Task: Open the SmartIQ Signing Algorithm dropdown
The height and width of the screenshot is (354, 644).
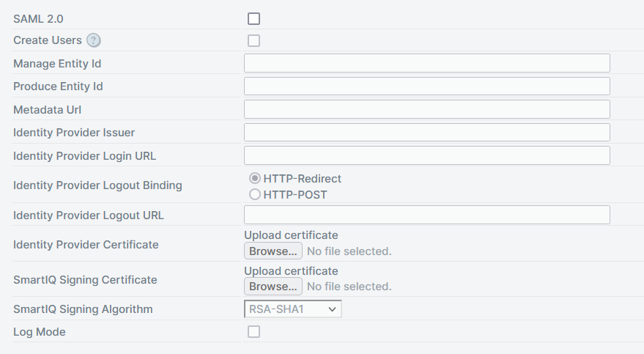Action: pyautogui.click(x=293, y=309)
